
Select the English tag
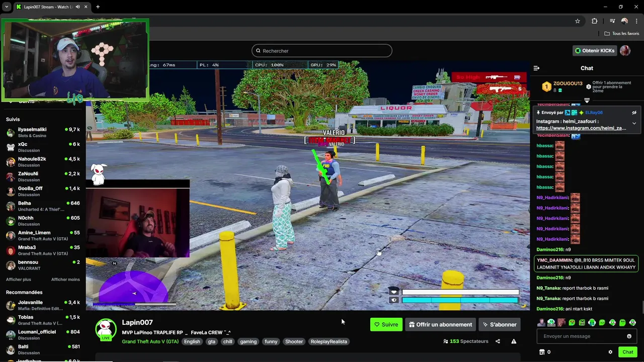192,341
